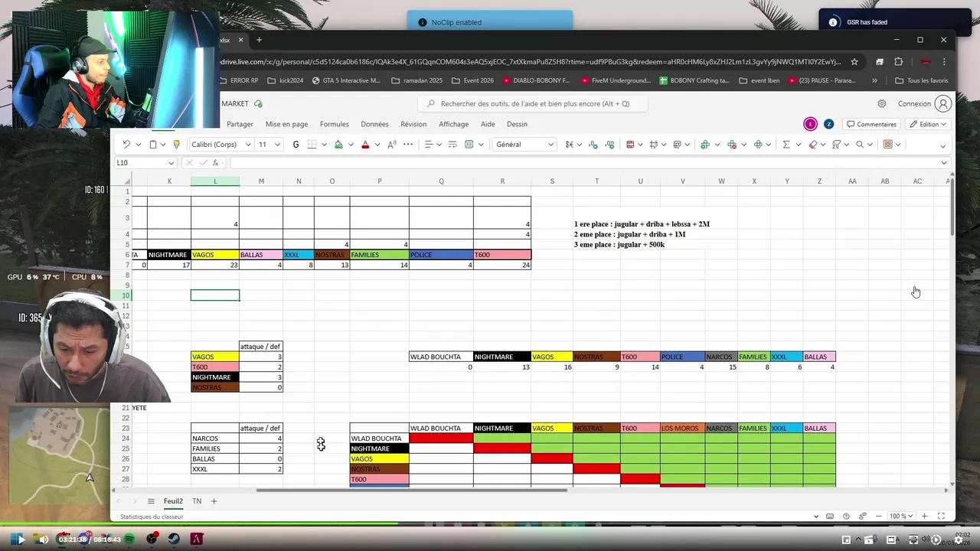Click the text alignment icon
The image size is (980, 551).
point(429,145)
